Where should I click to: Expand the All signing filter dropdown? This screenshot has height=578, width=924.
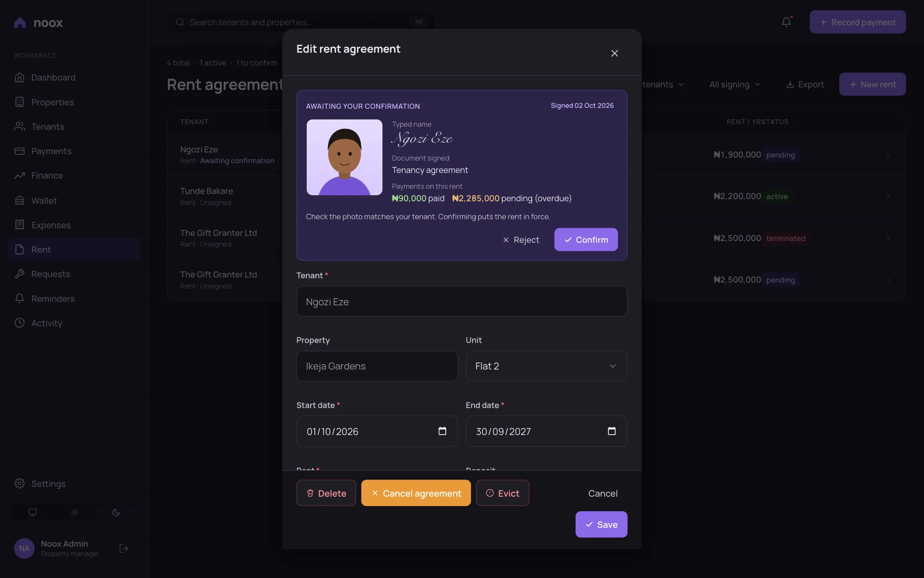[734, 84]
